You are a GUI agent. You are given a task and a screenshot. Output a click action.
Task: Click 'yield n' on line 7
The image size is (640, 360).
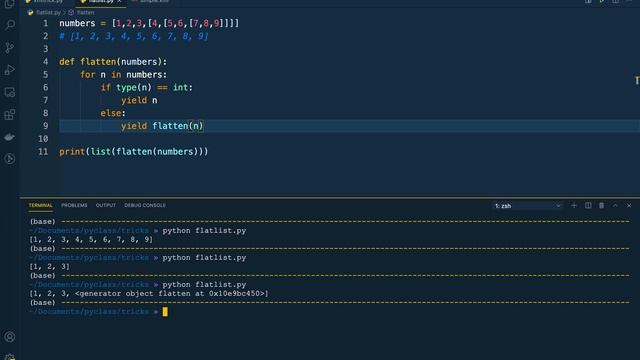point(139,100)
